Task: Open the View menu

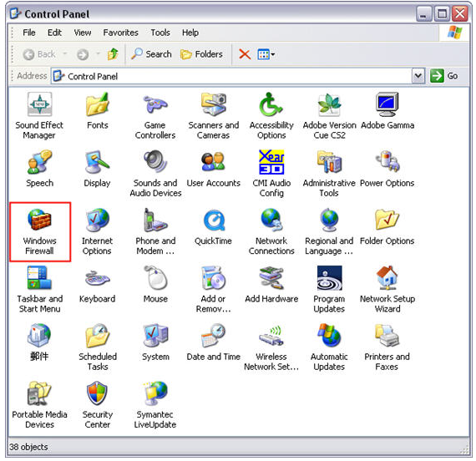Action: tap(83, 33)
